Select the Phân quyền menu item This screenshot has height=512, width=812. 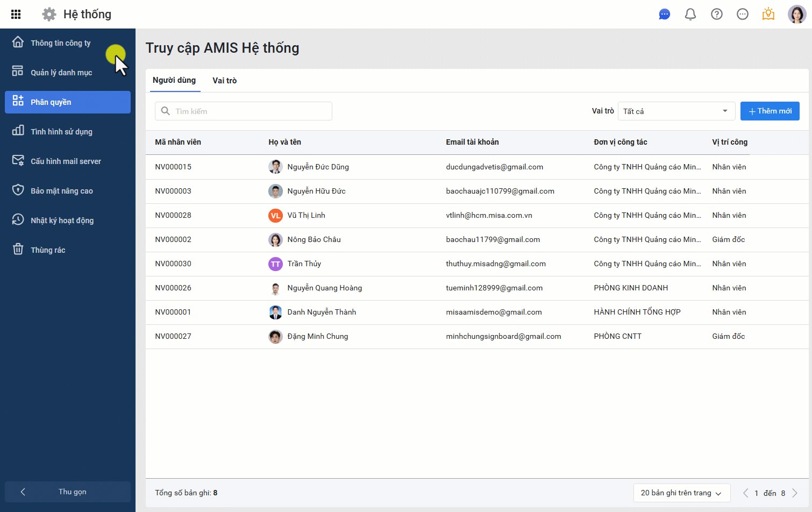pyautogui.click(x=68, y=102)
